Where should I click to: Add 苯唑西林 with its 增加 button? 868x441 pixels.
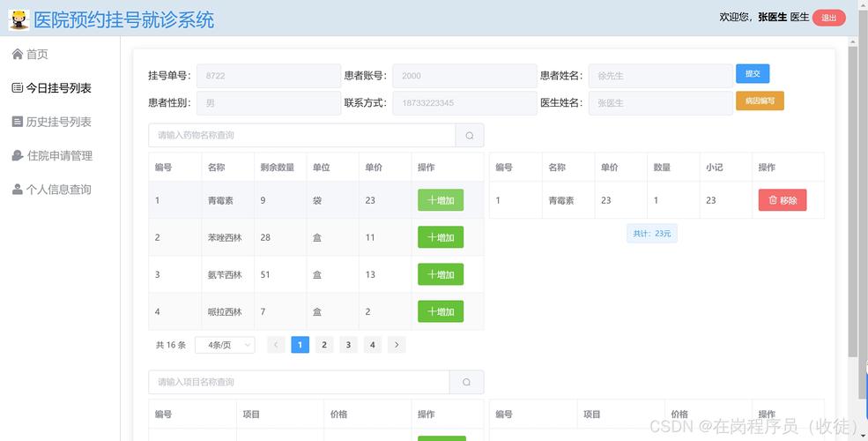(x=441, y=237)
